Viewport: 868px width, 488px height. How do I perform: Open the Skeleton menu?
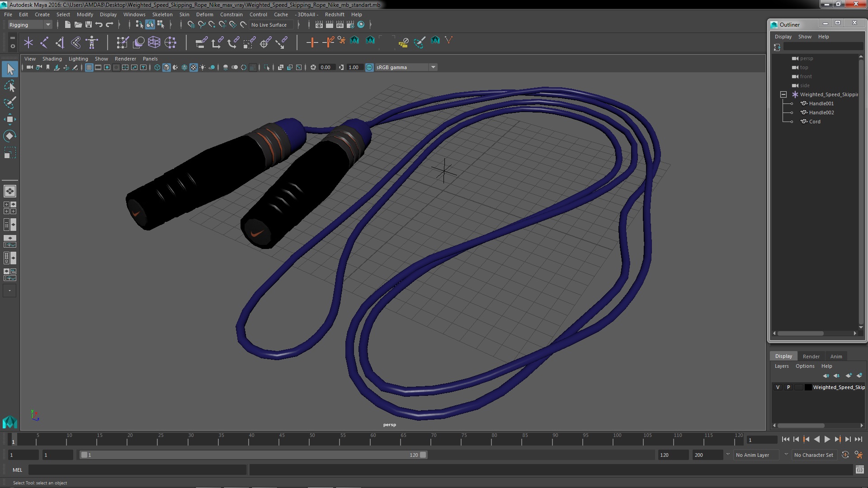click(162, 14)
